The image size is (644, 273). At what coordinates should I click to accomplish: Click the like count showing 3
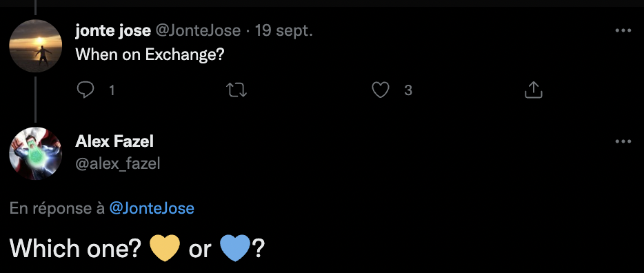(x=407, y=90)
